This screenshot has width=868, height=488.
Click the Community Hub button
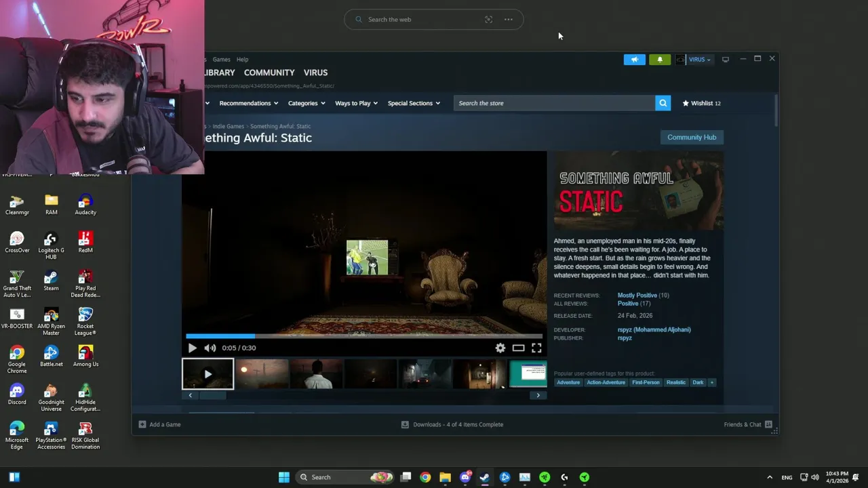pyautogui.click(x=692, y=137)
